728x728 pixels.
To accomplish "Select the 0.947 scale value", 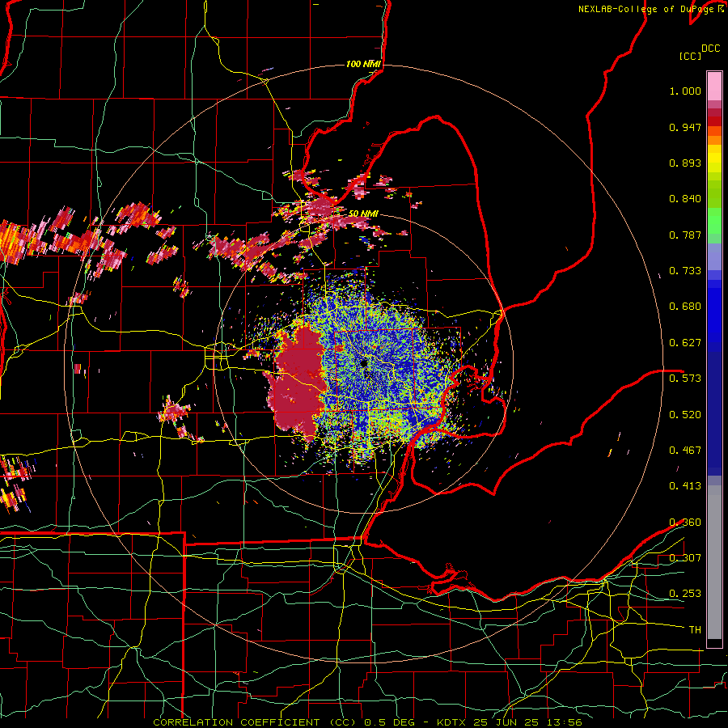I will point(685,127).
